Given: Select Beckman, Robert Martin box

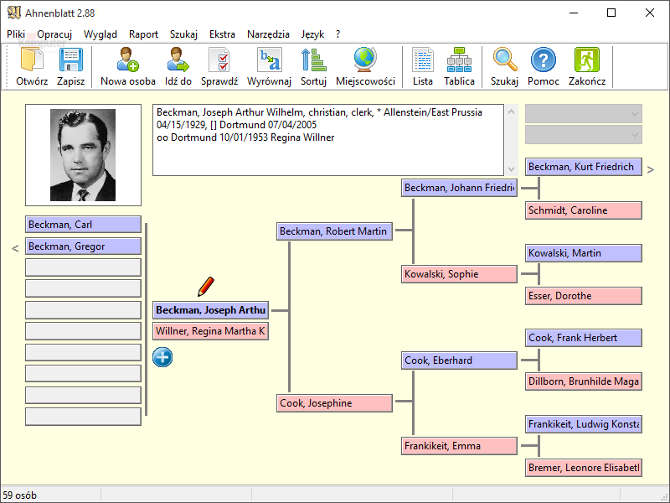Looking at the screenshot, I should [x=333, y=231].
